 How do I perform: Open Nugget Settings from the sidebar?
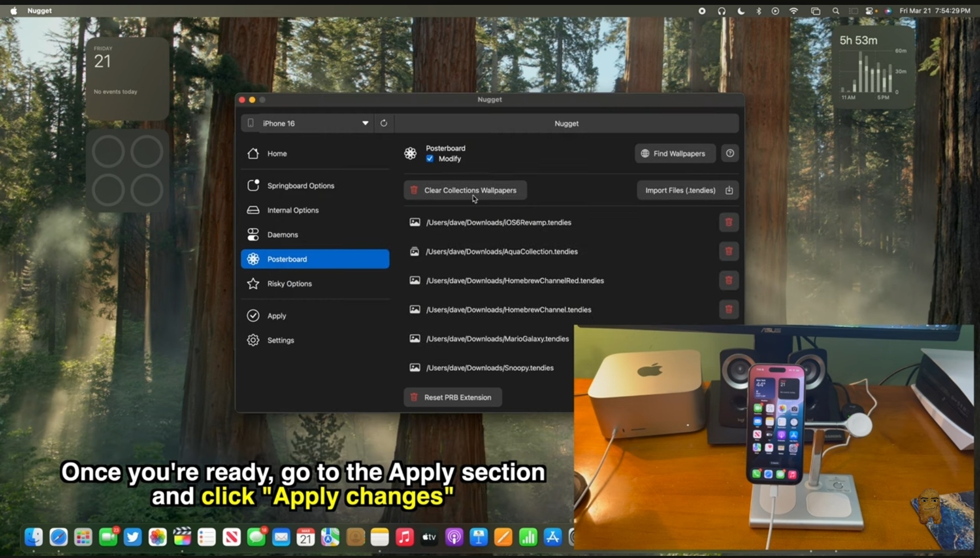pyautogui.click(x=315, y=340)
